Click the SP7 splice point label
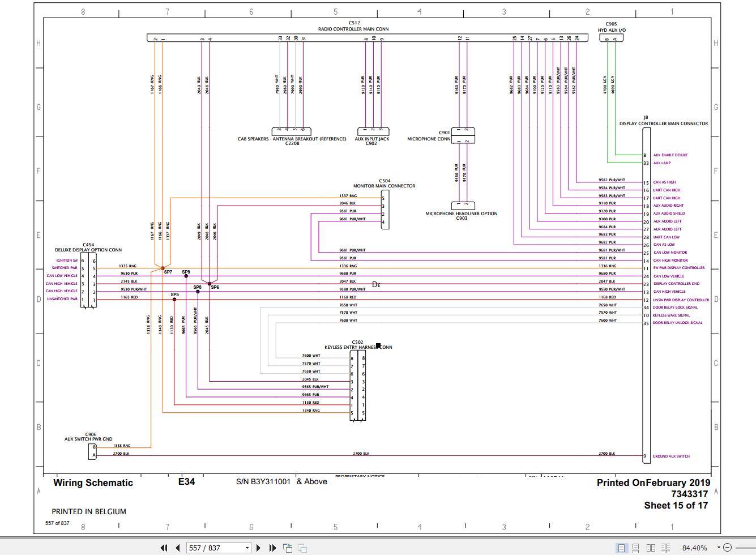This screenshot has width=756, height=555. (168, 272)
